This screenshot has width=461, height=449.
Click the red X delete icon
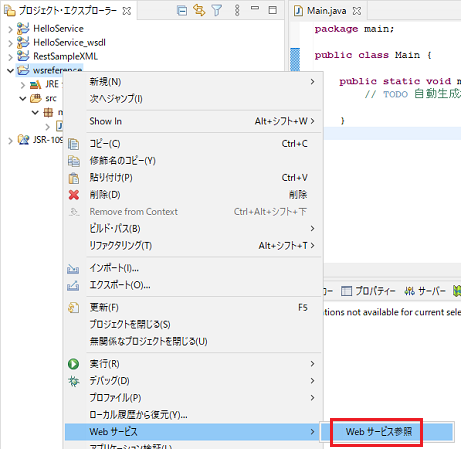pos(74,195)
